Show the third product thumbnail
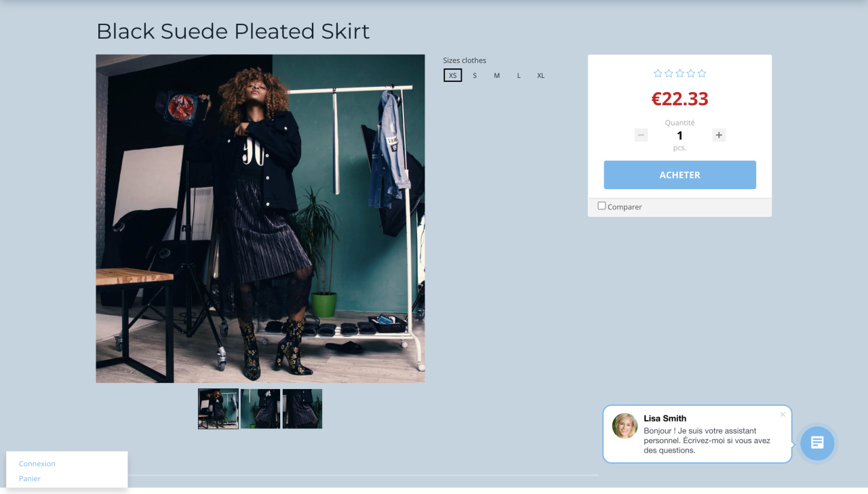This screenshot has height=494, width=868. click(x=302, y=409)
